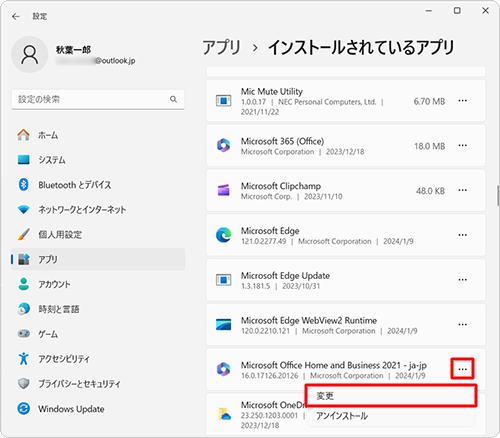The height and width of the screenshot is (438, 500).
Task: Open more options for Microsoft Clipchamp
Action: coord(462,190)
